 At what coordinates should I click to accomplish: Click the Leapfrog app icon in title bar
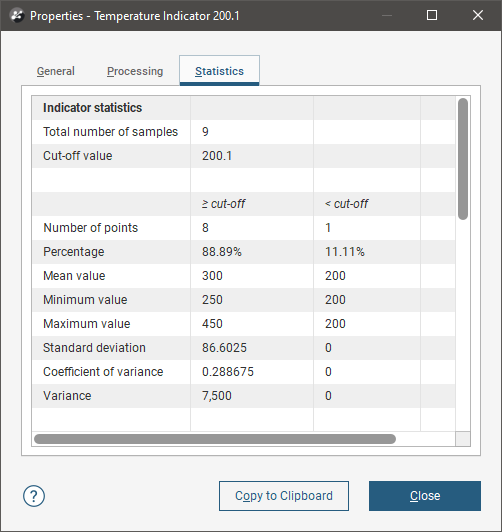(x=17, y=16)
